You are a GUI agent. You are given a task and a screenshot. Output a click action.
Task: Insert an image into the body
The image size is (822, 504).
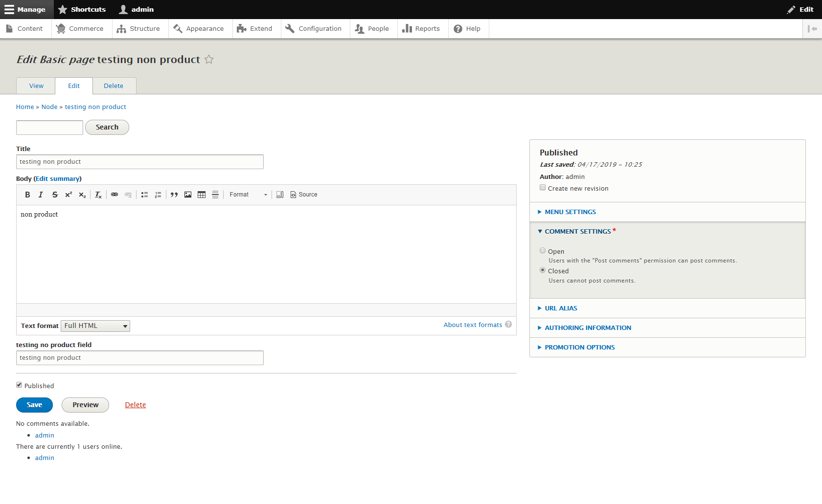[188, 195]
